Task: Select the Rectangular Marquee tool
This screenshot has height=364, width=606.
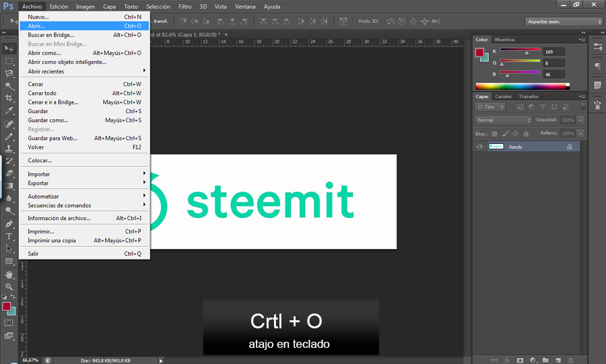Action: pyautogui.click(x=9, y=61)
